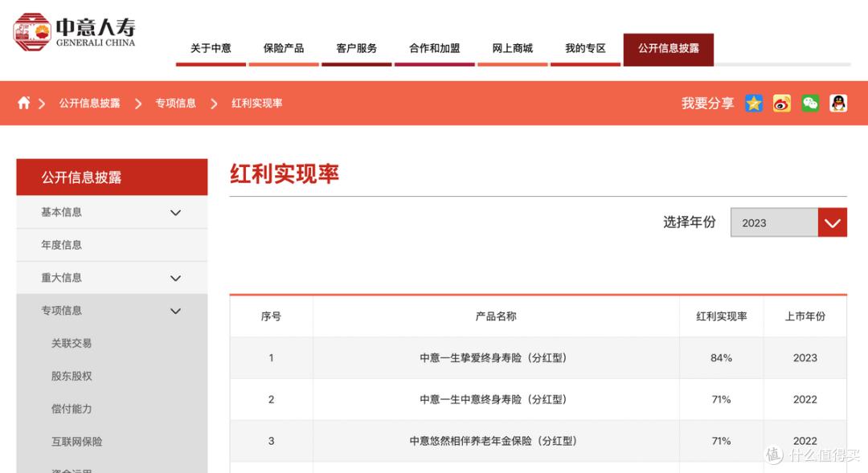Click the 公开信息披露 sidebar header
The width and height of the screenshot is (868, 473).
click(112, 177)
